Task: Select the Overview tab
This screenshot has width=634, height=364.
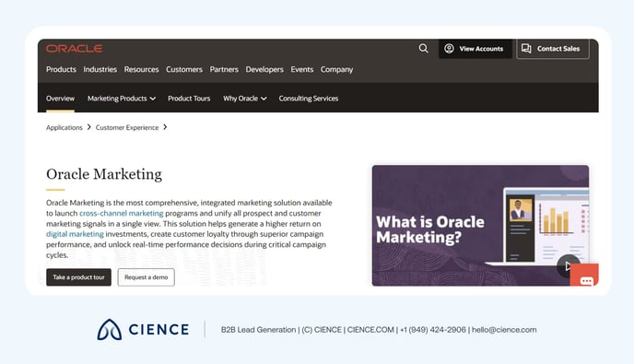Action: [60, 99]
